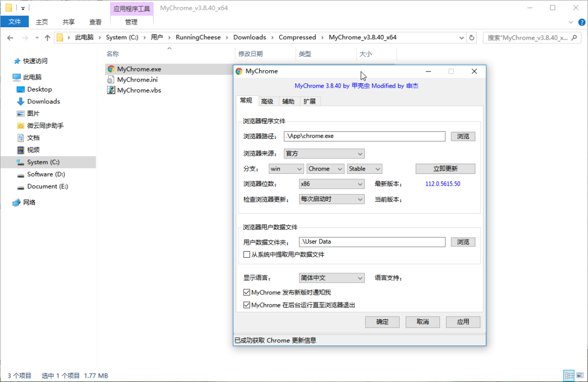Open the 管理 ribbon tab
Viewport: 588px width, 382px height.
point(131,22)
